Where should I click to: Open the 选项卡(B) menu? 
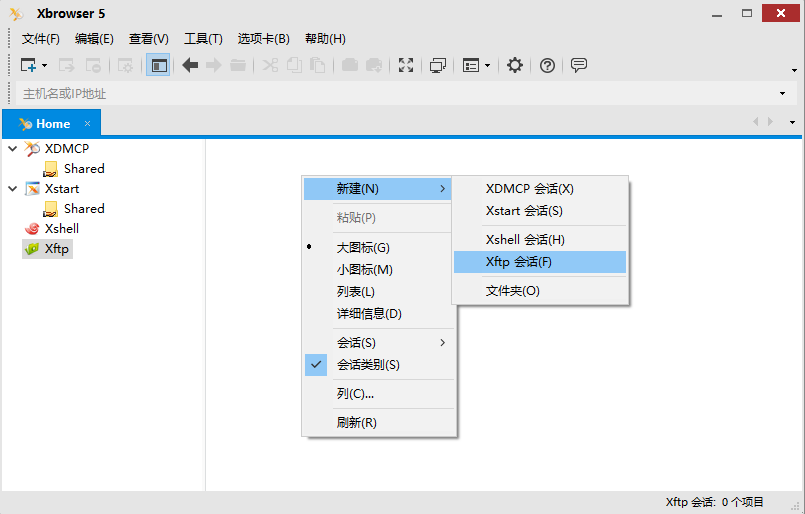pyautogui.click(x=263, y=39)
